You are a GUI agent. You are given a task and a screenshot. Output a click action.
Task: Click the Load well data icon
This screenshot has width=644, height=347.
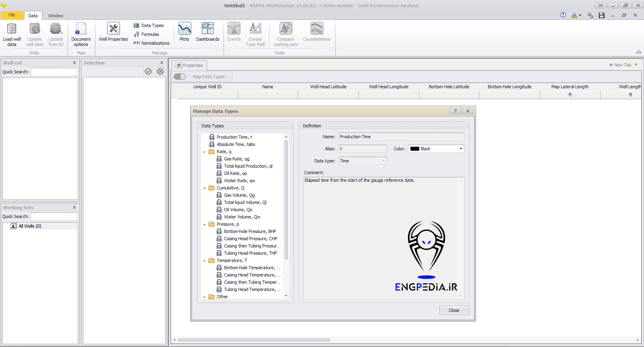pos(12,29)
